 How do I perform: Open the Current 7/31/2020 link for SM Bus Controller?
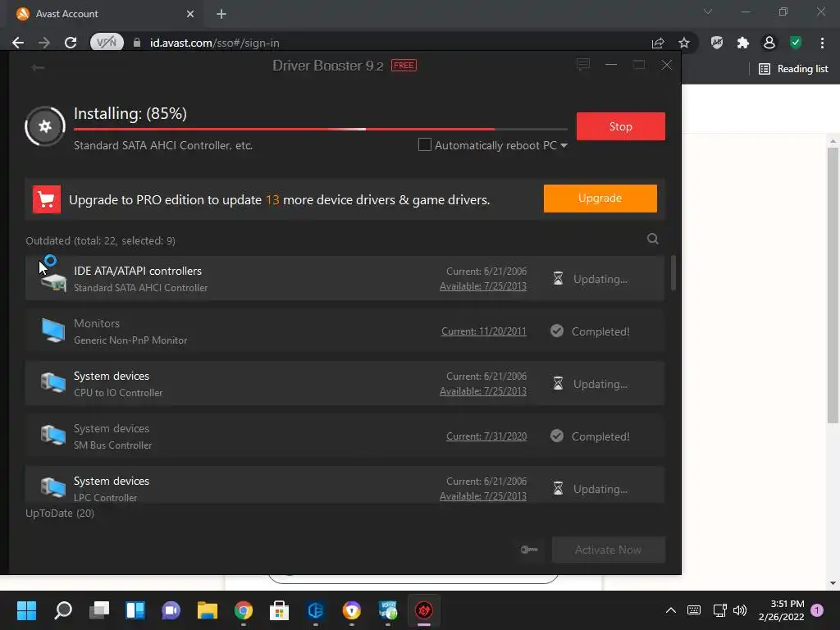486,436
